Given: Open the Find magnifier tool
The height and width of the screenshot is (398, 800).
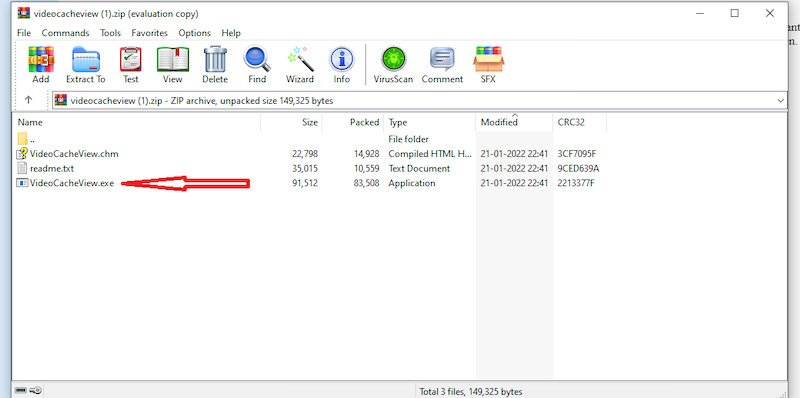Looking at the screenshot, I should pyautogui.click(x=257, y=59).
